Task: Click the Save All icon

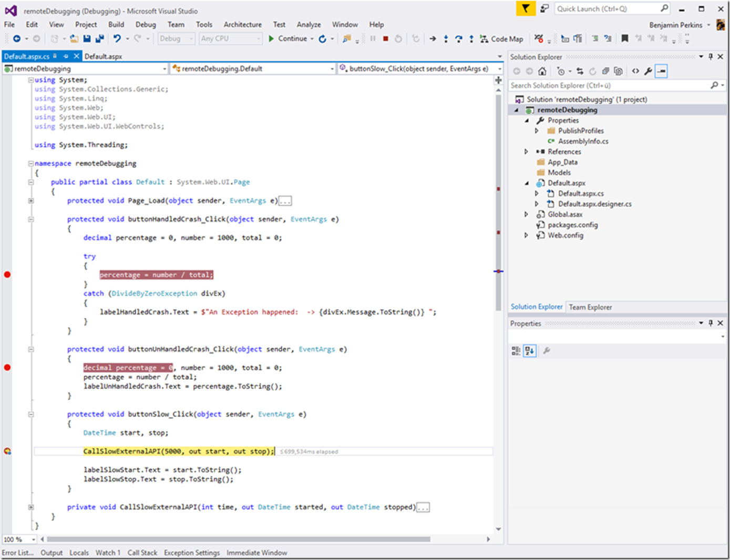Action: pyautogui.click(x=99, y=38)
